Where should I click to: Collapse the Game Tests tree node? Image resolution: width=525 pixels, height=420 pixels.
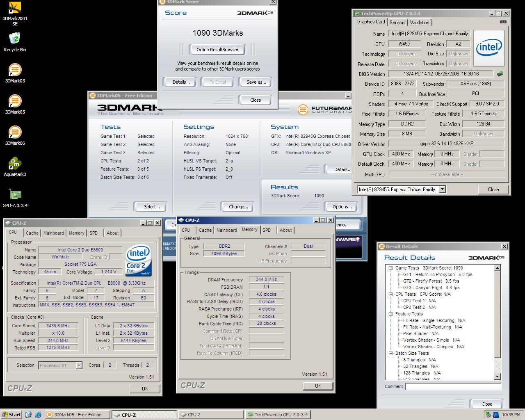(x=391, y=268)
